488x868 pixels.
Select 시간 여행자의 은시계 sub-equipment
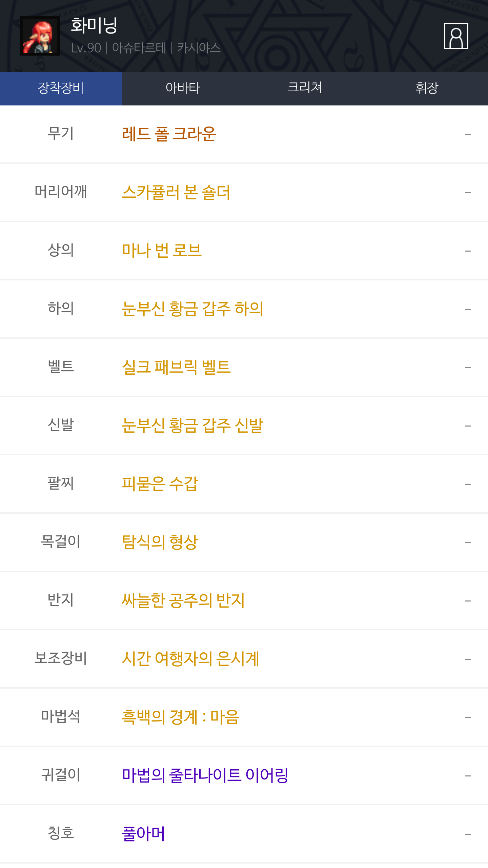click(190, 659)
